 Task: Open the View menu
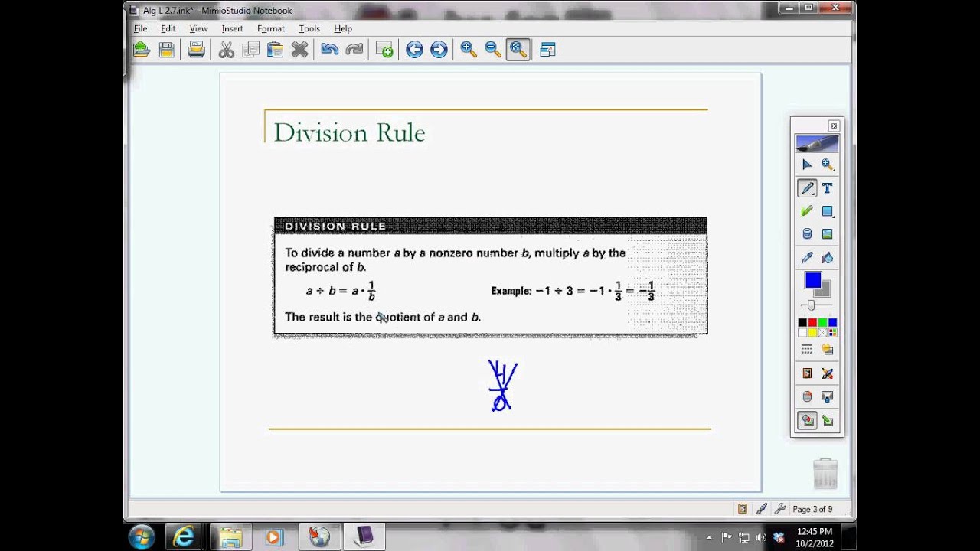tap(198, 28)
